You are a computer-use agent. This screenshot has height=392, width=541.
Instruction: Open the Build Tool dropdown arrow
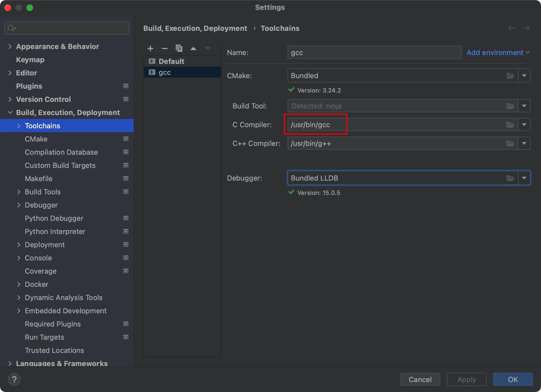click(524, 106)
